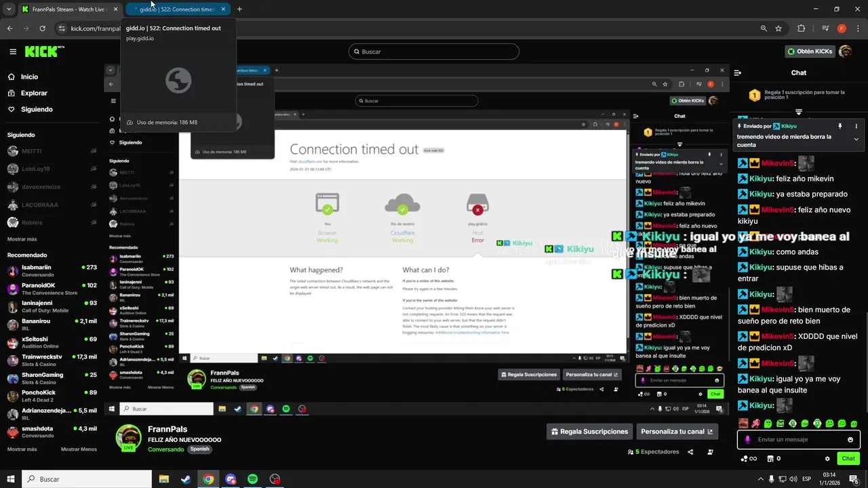
Task: Open the Windows notification center
Action: point(854,479)
